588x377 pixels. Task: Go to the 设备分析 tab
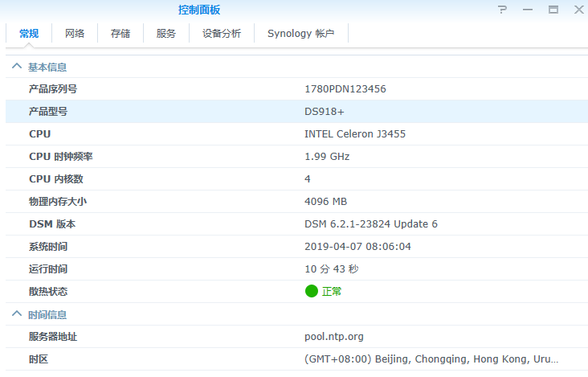[x=221, y=33]
